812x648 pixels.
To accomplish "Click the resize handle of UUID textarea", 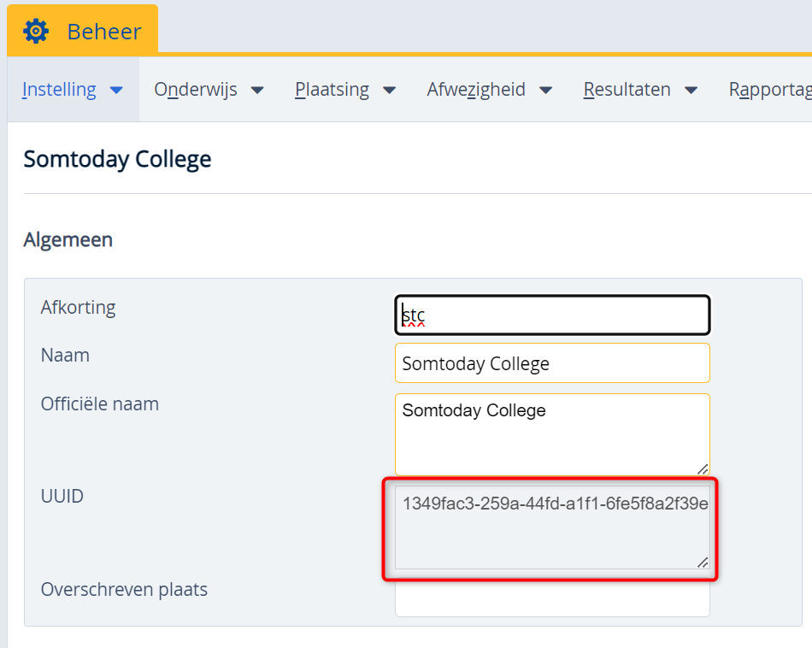I will (703, 563).
